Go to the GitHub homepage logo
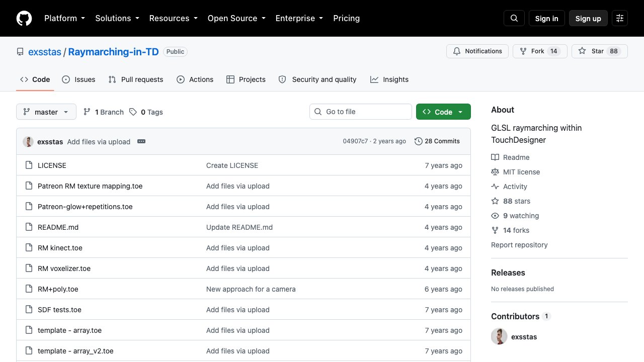Viewport: 644px width, 362px height. [x=24, y=18]
